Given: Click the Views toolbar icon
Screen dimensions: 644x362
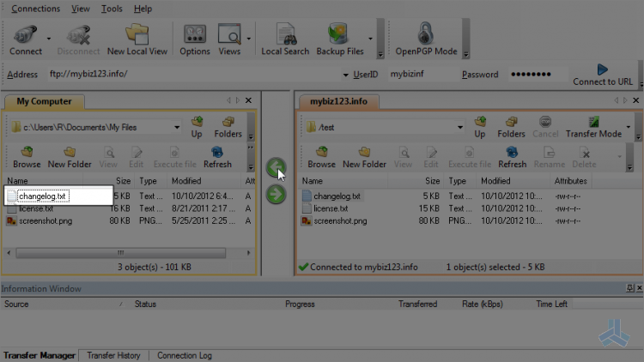Looking at the screenshot, I should (229, 39).
